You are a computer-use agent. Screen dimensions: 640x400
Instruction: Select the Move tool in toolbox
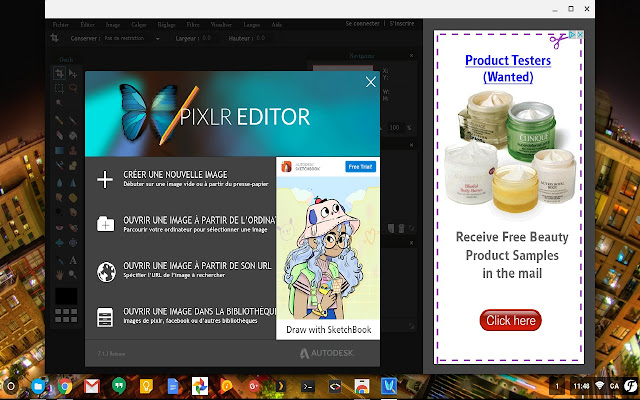coord(73,74)
